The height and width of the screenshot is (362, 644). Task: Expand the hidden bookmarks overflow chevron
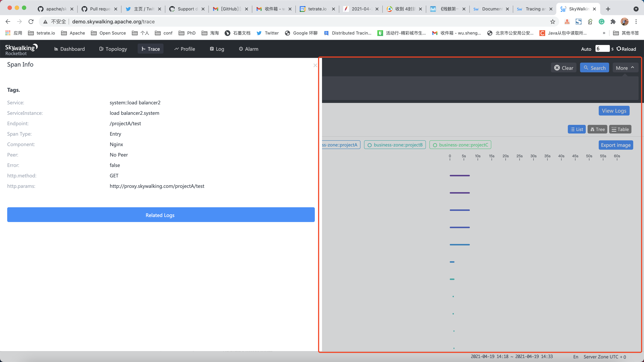(x=604, y=33)
